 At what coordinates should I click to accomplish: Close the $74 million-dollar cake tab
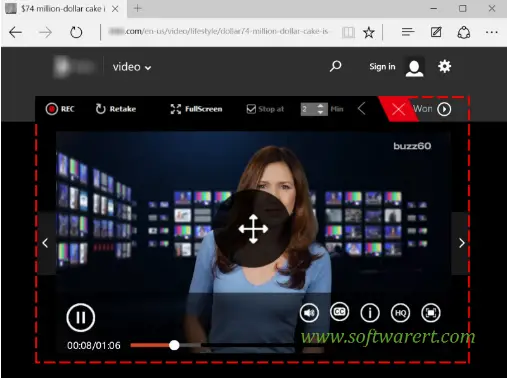click(x=115, y=9)
